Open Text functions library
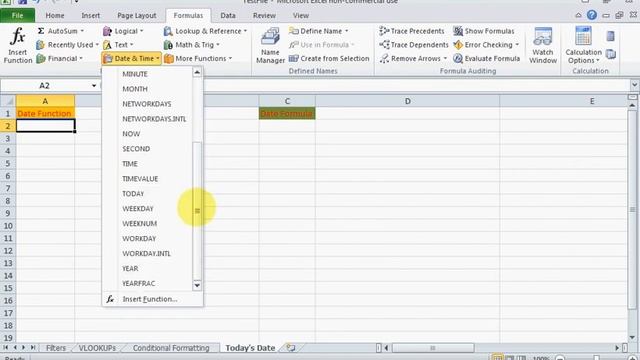640x360 pixels. click(118, 45)
